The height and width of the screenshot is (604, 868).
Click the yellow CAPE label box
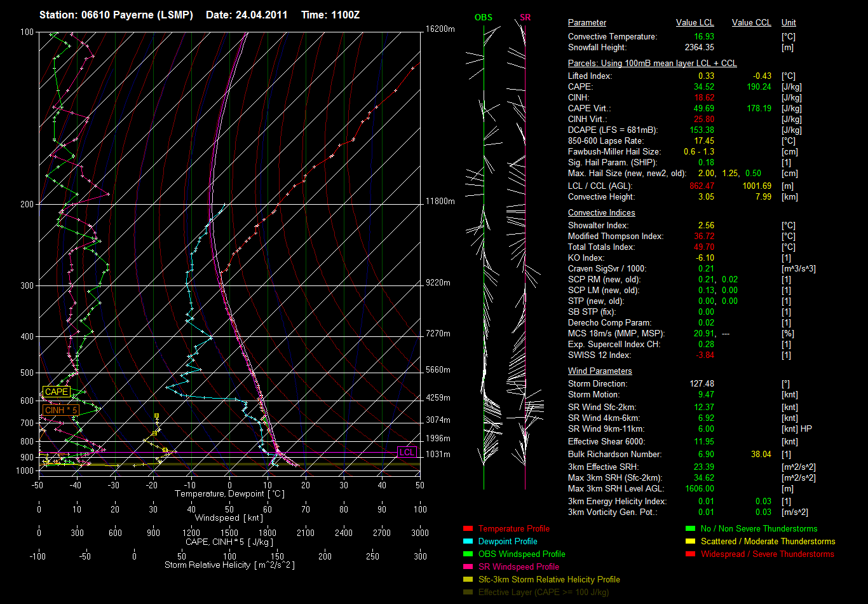[x=56, y=392]
